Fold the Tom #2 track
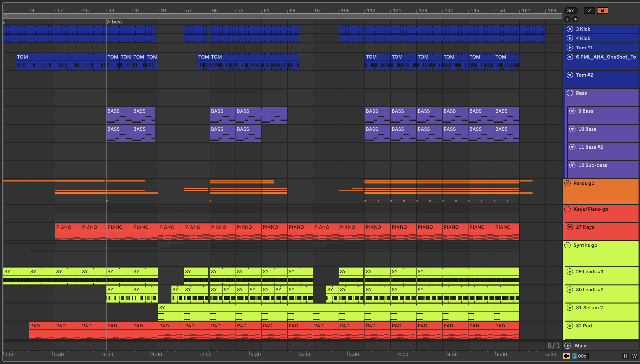The width and height of the screenshot is (640, 364). point(570,75)
